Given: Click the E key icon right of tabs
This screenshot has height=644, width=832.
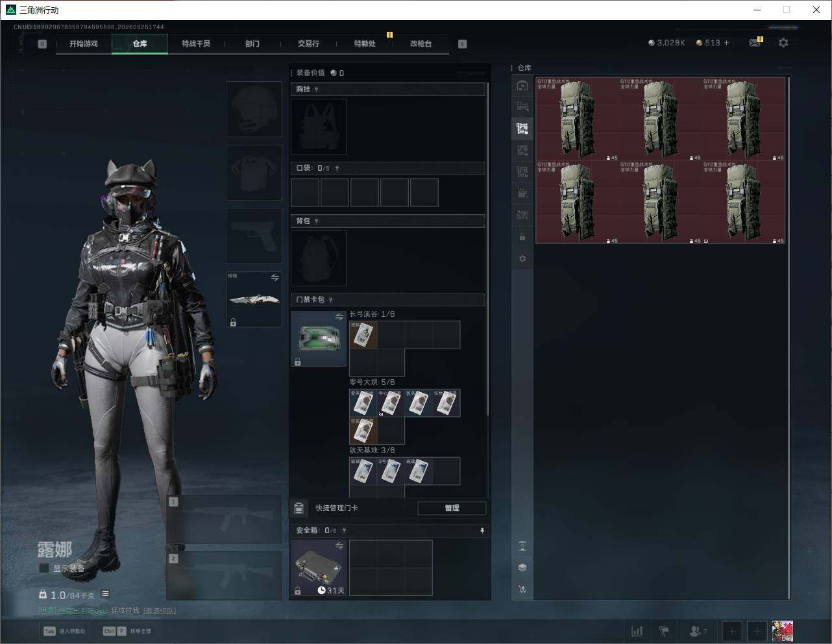Looking at the screenshot, I should [x=463, y=44].
